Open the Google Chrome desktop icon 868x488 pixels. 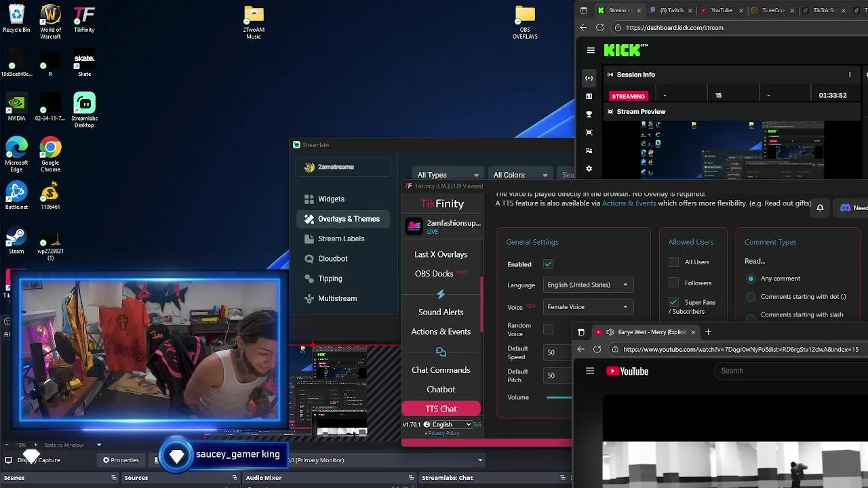(x=50, y=155)
